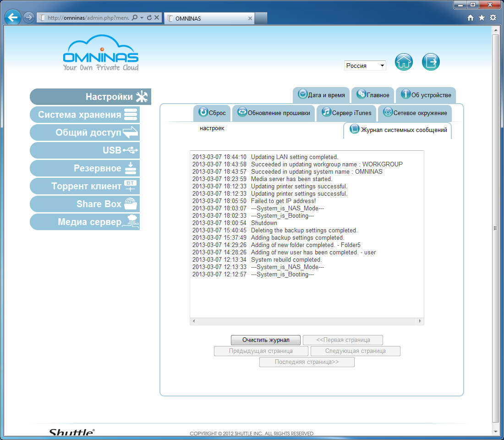Switch to Сетевое окружение tab
Image resolution: width=504 pixels, height=440 pixels.
[x=415, y=113]
